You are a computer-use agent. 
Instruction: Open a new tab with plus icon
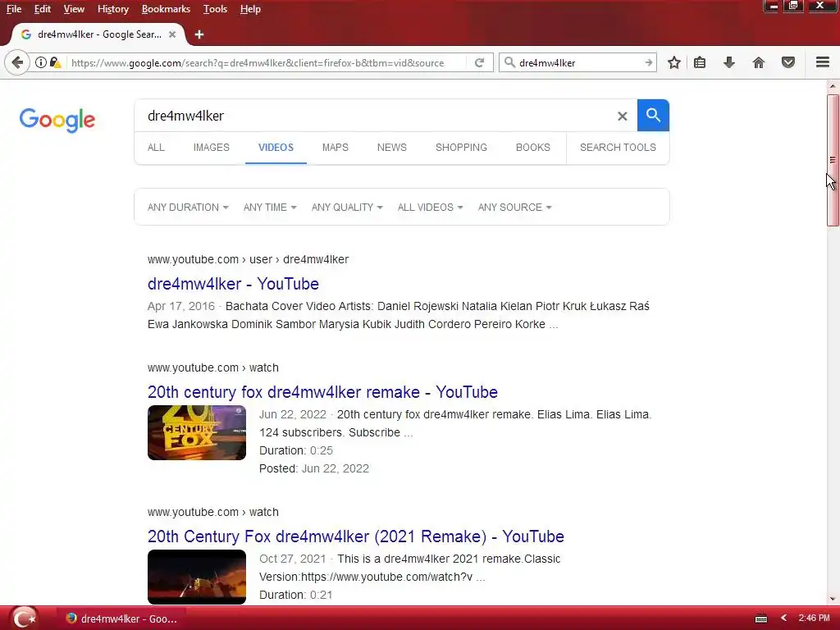[x=199, y=34]
